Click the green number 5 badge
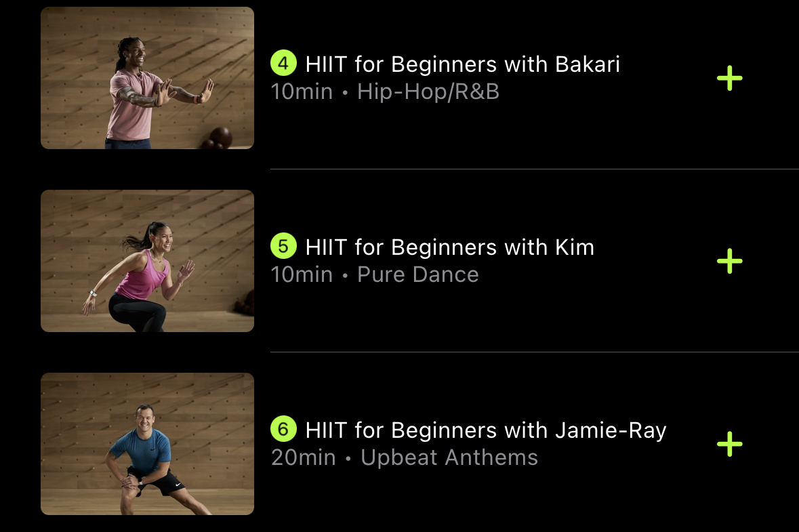The width and height of the screenshot is (799, 532). (x=283, y=246)
